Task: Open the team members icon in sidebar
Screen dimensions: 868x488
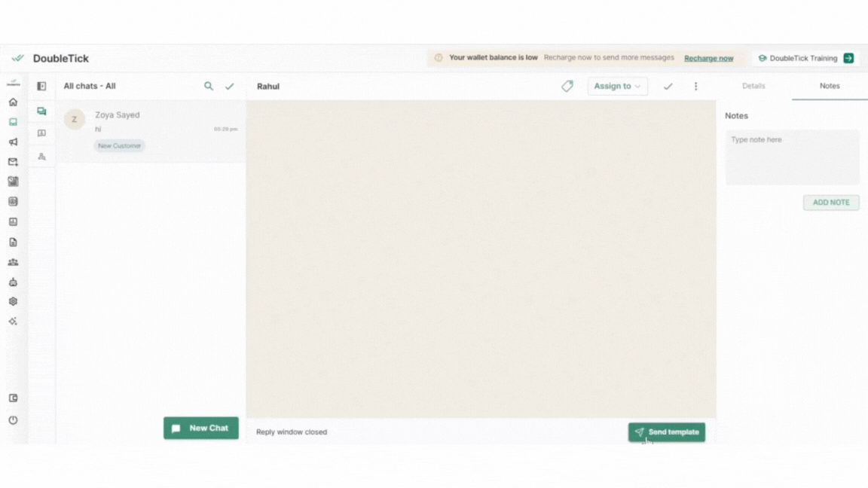Action: [13, 262]
